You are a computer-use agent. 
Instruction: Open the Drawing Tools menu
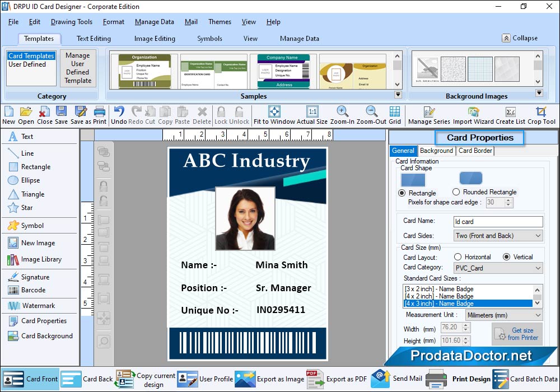pos(71,22)
